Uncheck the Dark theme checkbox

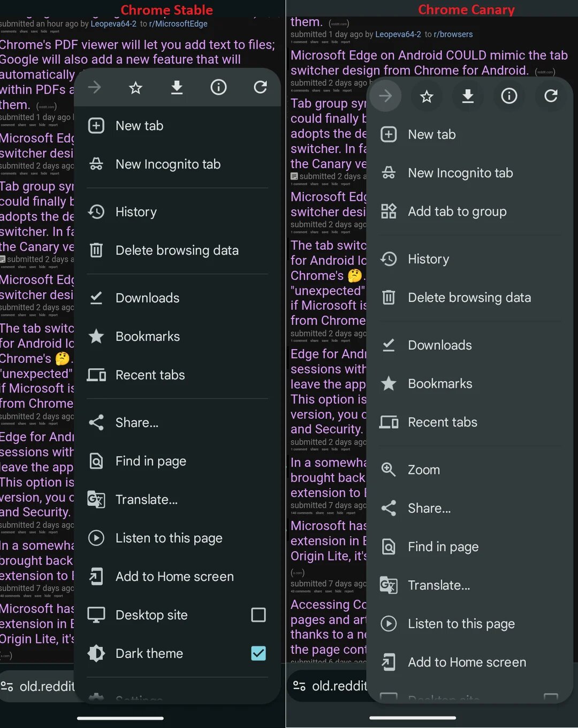pyautogui.click(x=258, y=653)
